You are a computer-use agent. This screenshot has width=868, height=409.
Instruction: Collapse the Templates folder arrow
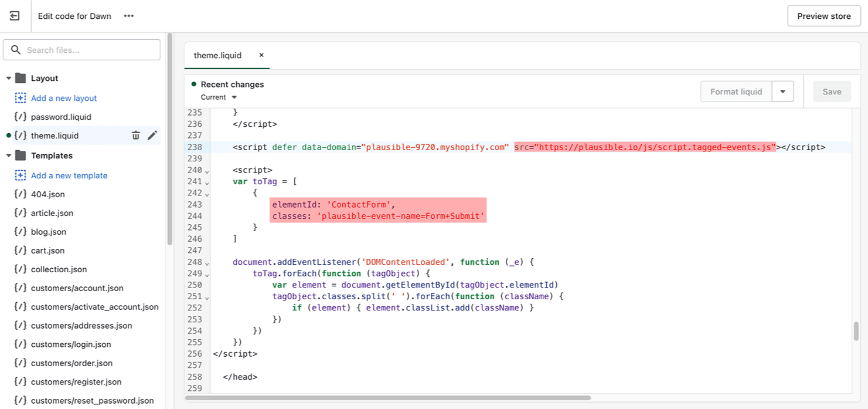[9, 156]
